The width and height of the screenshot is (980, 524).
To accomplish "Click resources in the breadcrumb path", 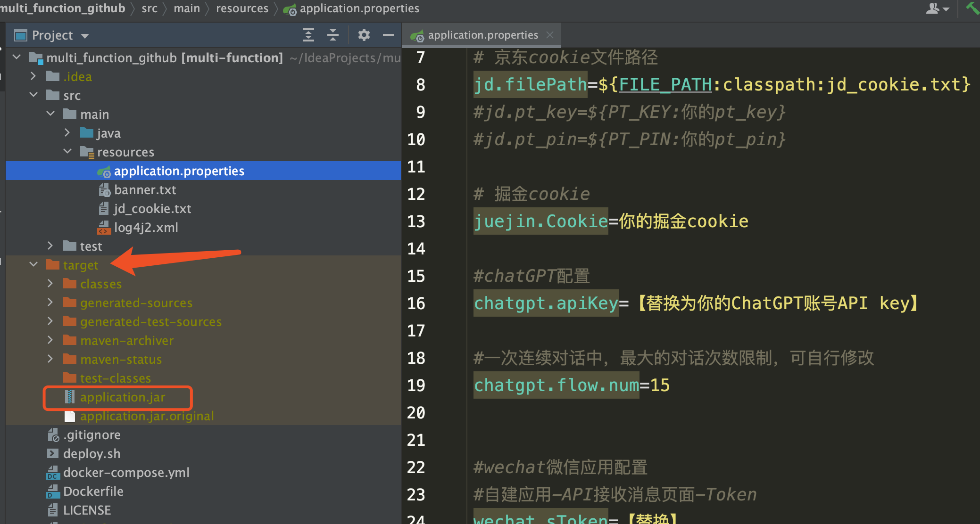I will coord(242,8).
